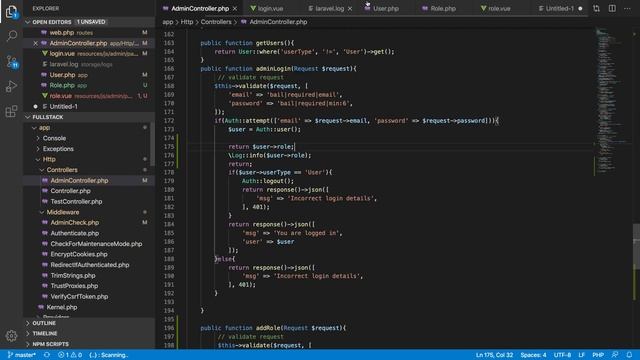Open the Source Control view icon

11,62
